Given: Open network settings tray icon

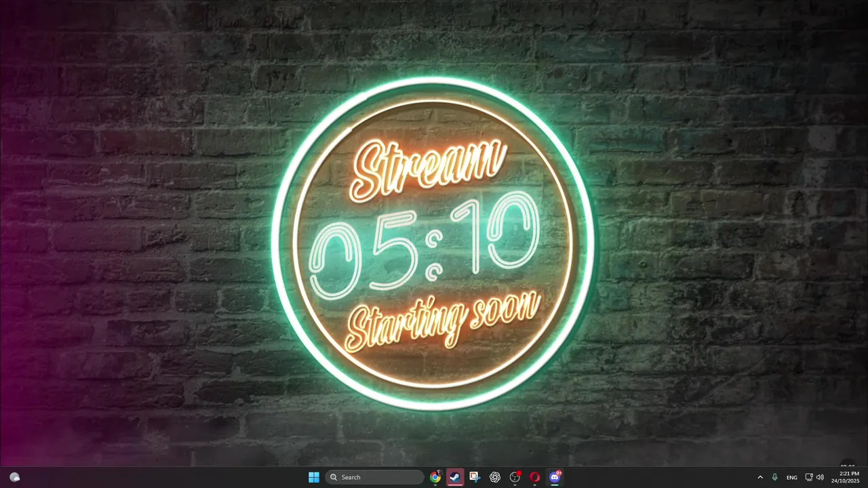Looking at the screenshot, I should click(809, 477).
